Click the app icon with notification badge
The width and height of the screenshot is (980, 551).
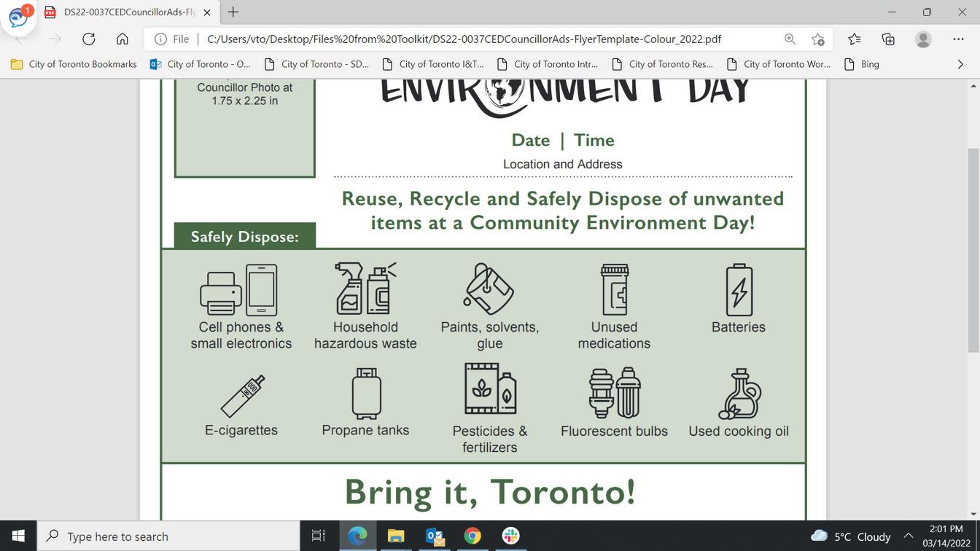19,17
